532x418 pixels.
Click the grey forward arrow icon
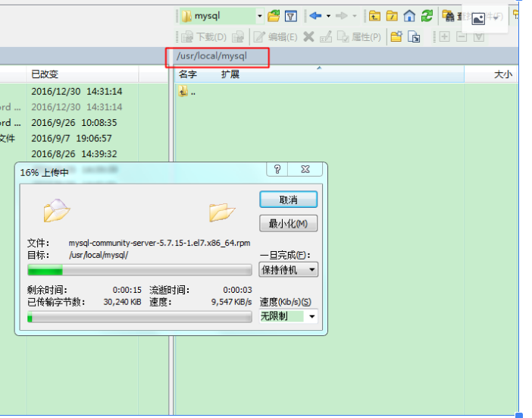click(x=341, y=16)
